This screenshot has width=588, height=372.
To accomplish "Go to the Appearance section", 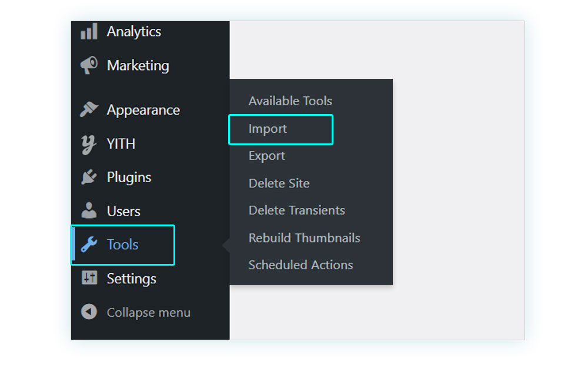I will 143,110.
